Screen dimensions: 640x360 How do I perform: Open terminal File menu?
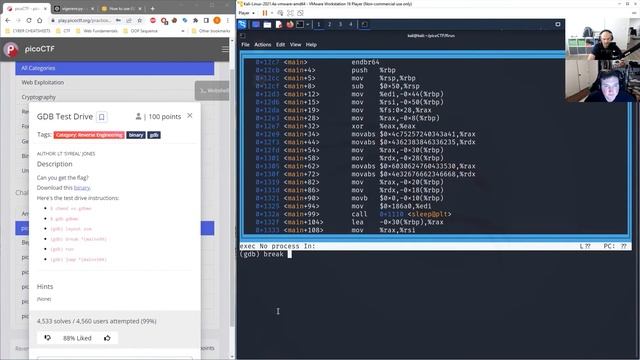coord(245,44)
